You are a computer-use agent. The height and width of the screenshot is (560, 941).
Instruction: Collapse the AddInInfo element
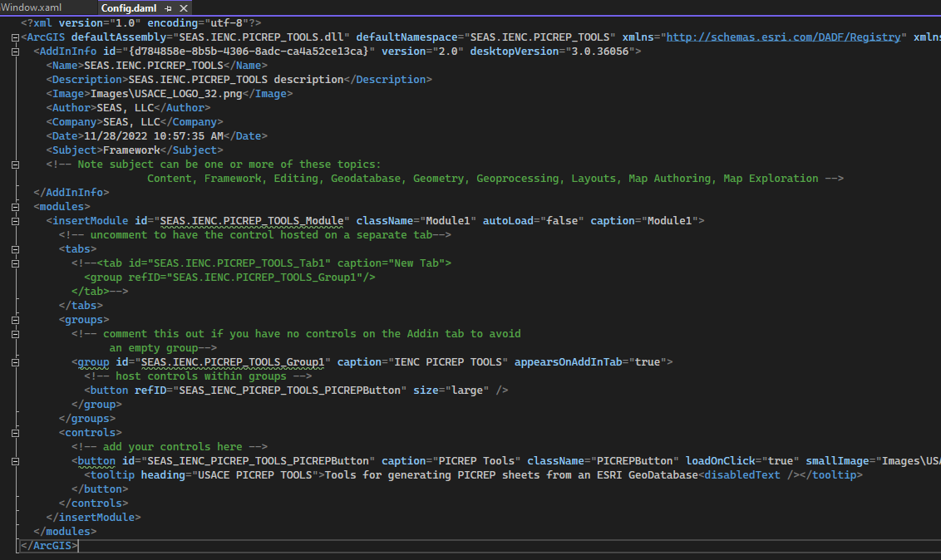point(14,52)
